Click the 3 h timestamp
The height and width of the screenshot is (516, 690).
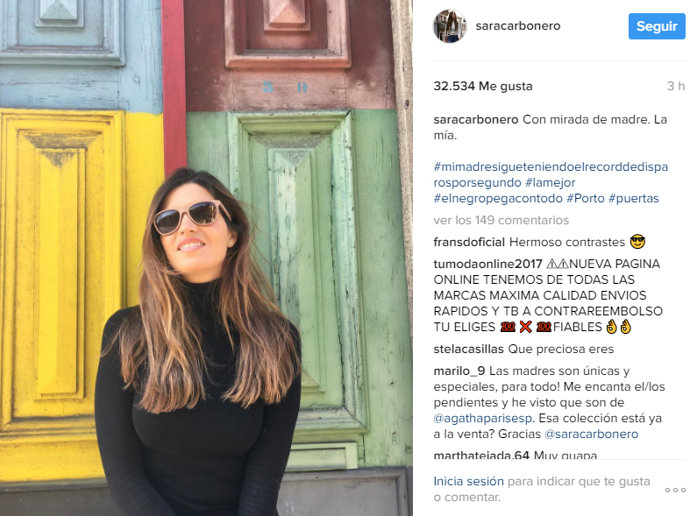(675, 86)
